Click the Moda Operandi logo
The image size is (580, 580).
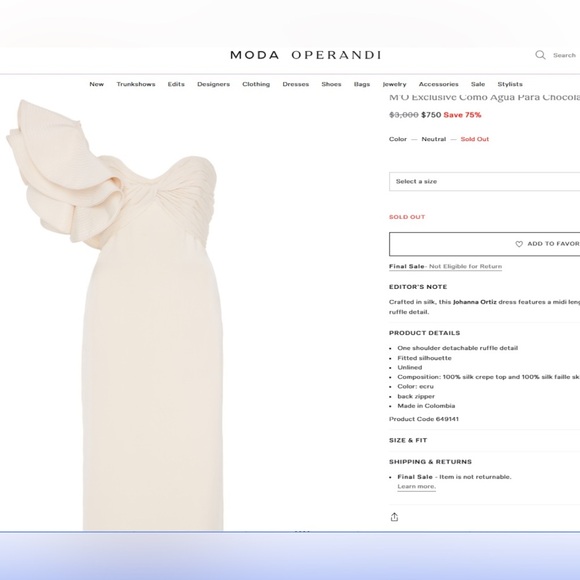point(306,55)
